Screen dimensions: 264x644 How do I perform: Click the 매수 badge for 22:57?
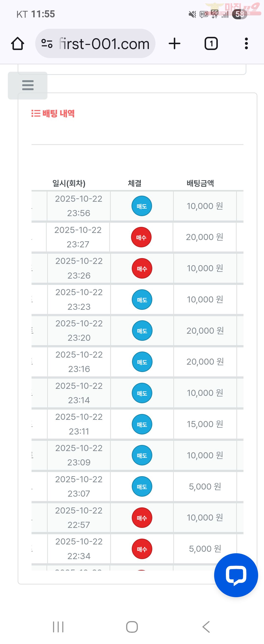point(142,517)
